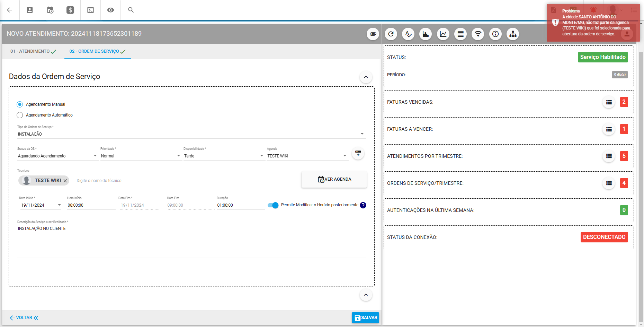The width and height of the screenshot is (644, 327).
Task: Open the client profile icon in top toolbar
Action: (30, 10)
